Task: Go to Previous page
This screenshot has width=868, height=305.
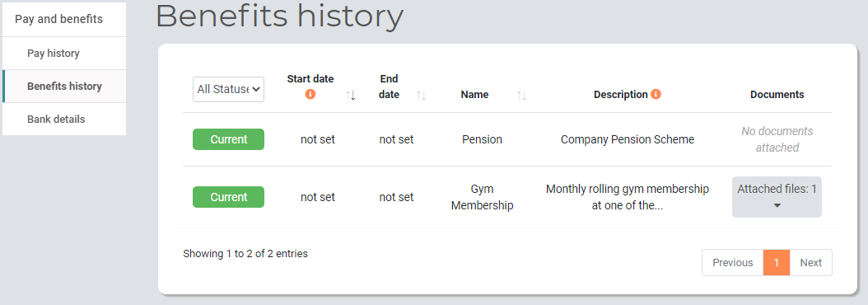Action: click(732, 262)
